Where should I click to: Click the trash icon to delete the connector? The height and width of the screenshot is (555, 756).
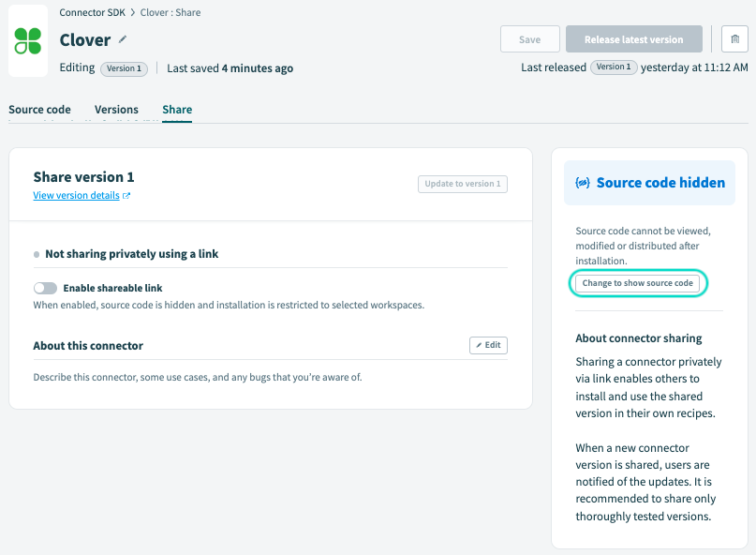[734, 38]
